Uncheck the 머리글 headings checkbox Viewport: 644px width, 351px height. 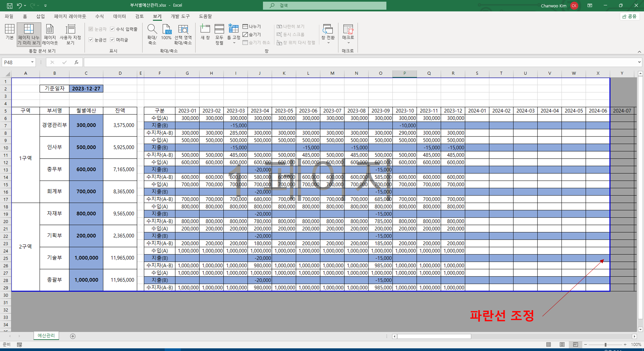[x=112, y=40]
